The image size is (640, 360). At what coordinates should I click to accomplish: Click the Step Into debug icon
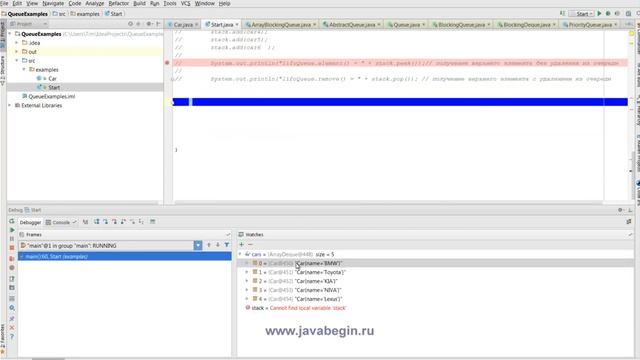click(106, 222)
